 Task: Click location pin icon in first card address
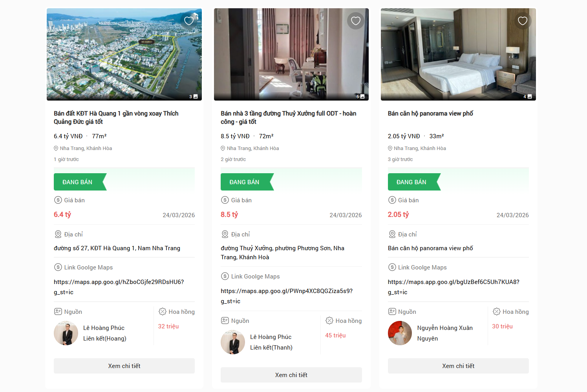coord(58,234)
